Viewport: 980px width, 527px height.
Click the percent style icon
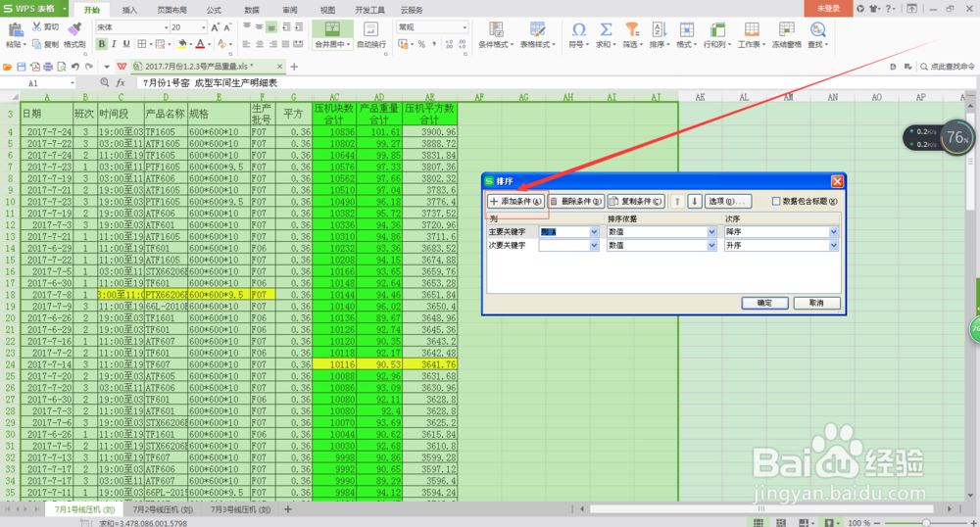point(421,44)
